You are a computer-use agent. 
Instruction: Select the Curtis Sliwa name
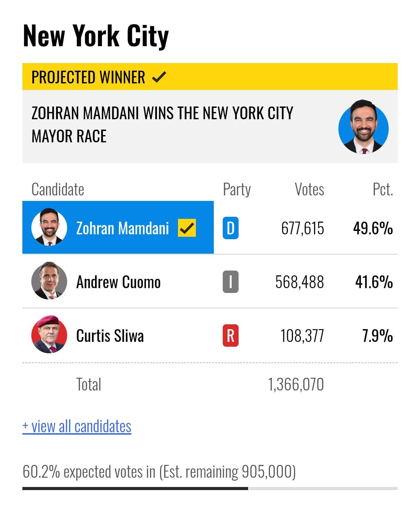click(110, 336)
